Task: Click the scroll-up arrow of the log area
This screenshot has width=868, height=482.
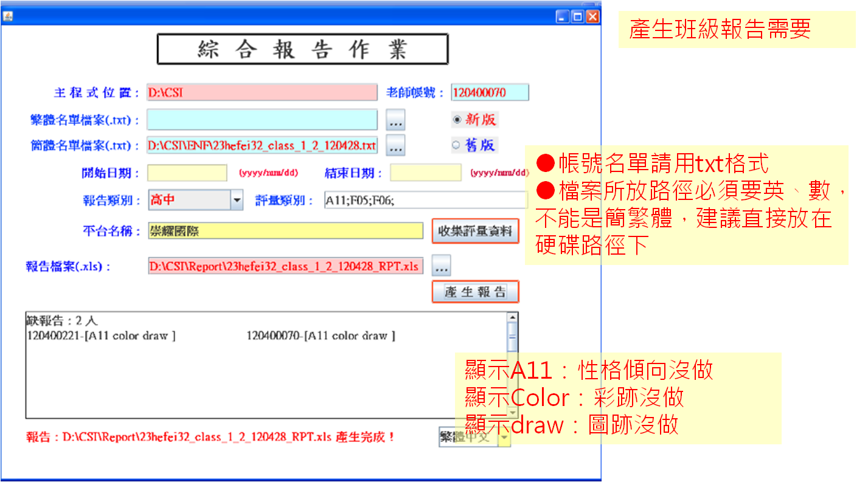Action: [x=512, y=317]
